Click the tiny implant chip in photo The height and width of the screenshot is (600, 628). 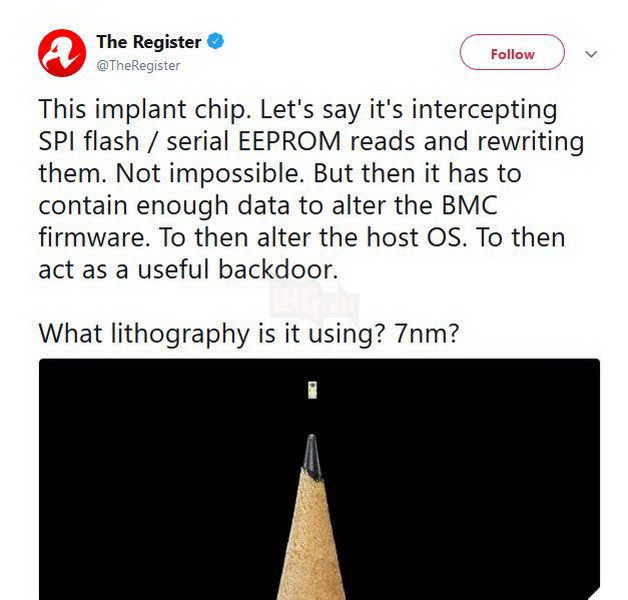(x=312, y=390)
